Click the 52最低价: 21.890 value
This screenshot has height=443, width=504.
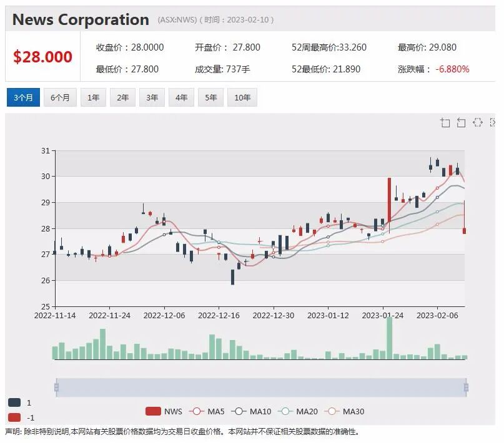click(x=326, y=69)
